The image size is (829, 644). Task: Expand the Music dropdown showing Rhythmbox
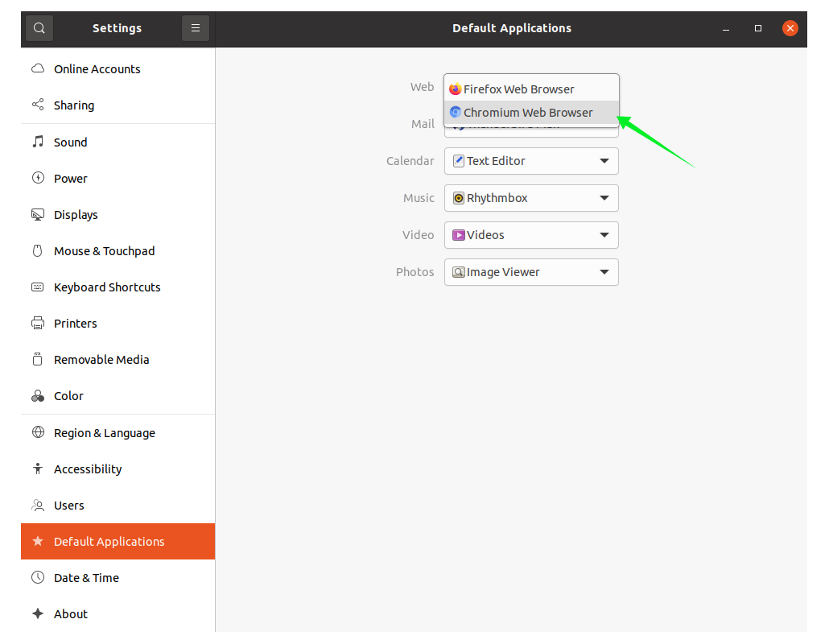click(x=531, y=198)
